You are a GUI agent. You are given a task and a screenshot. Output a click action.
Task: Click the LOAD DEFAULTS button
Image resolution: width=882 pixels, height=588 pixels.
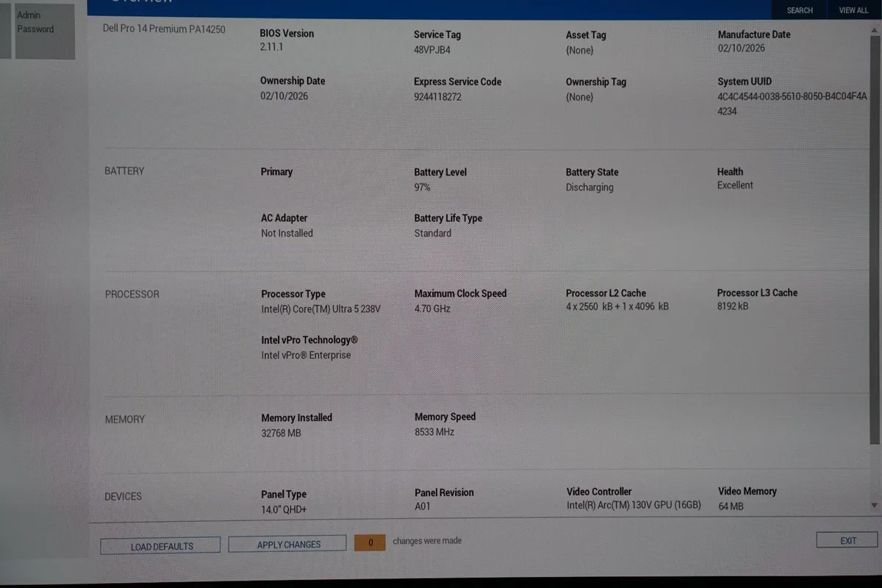(161, 546)
